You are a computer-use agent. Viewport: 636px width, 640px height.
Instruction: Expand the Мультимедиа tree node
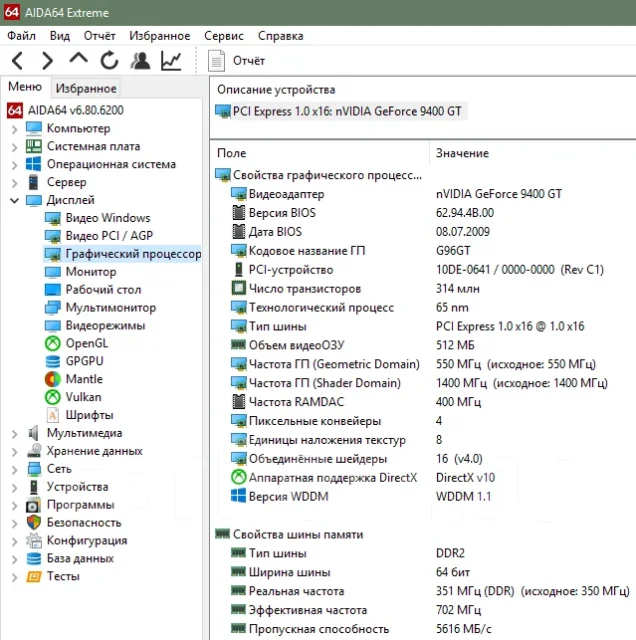[x=15, y=434]
